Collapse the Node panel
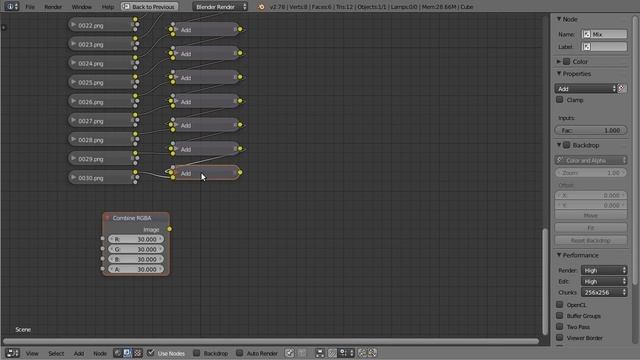640x360 pixels. click(559, 19)
